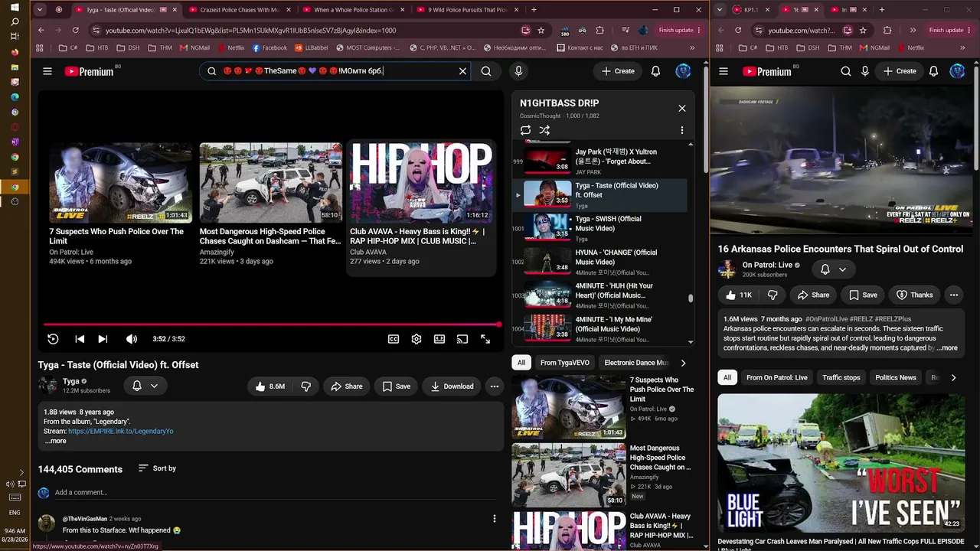This screenshot has width=980, height=551.
Task: Open Extensions in the left browser toolbar
Action: click(599, 31)
